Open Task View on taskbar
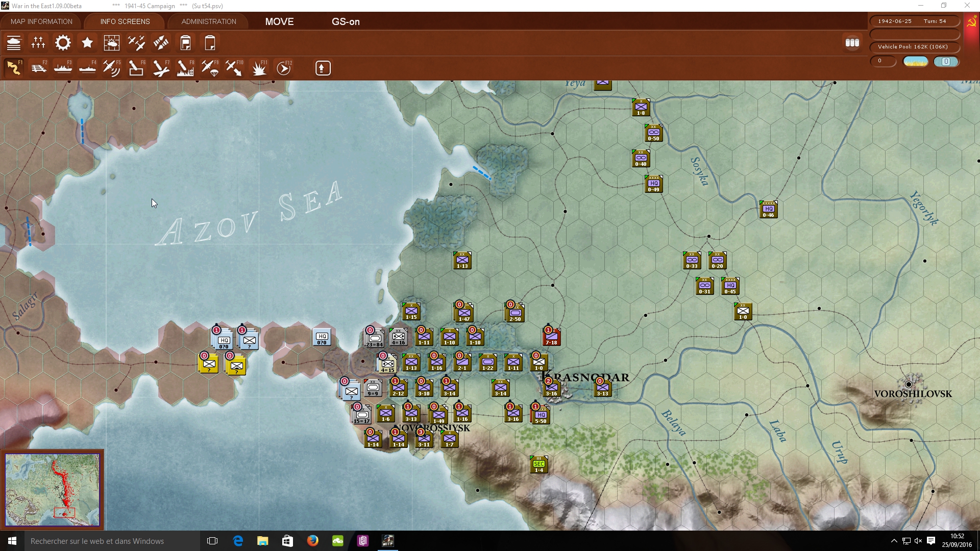Viewport: 980px width, 551px height. (x=212, y=541)
